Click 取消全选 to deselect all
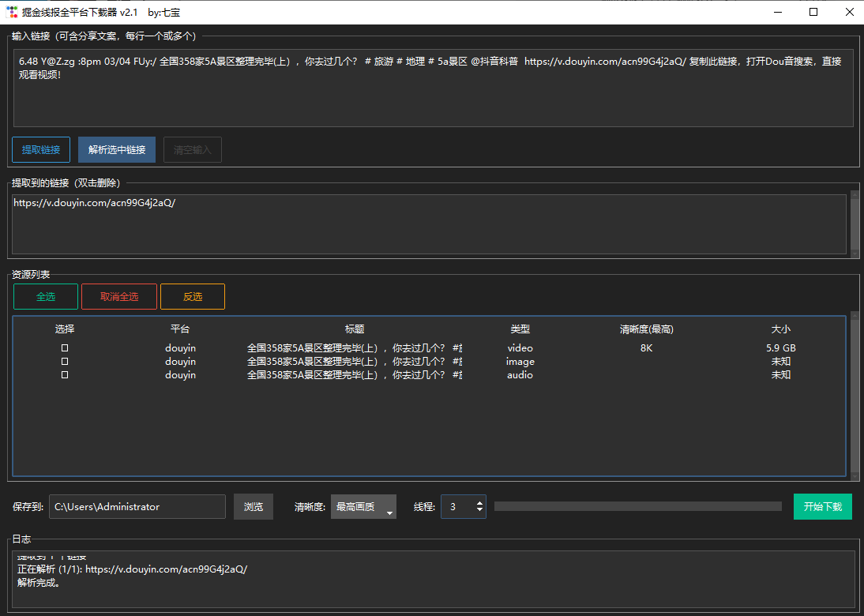The image size is (864, 616). [119, 296]
